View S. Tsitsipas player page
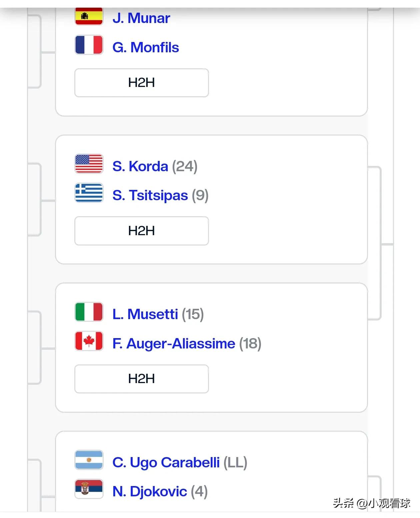The height and width of the screenshot is (518, 420). tap(150, 195)
